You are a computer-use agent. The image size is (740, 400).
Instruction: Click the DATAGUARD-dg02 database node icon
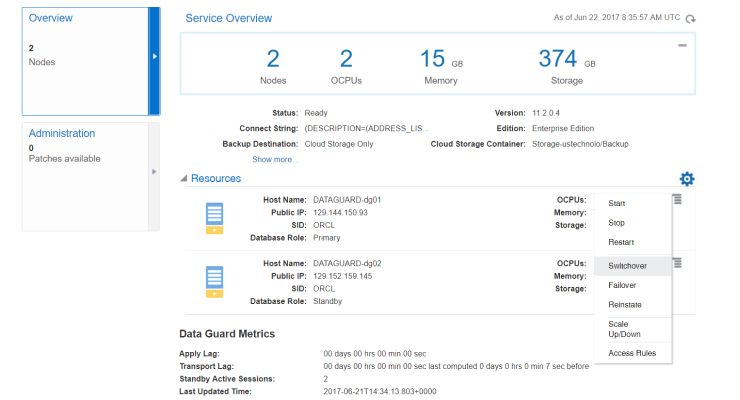click(214, 281)
